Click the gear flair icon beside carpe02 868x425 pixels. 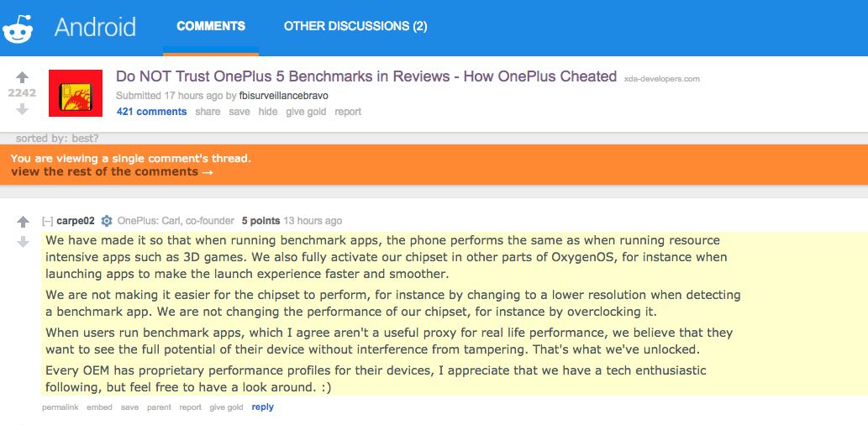coord(106,221)
